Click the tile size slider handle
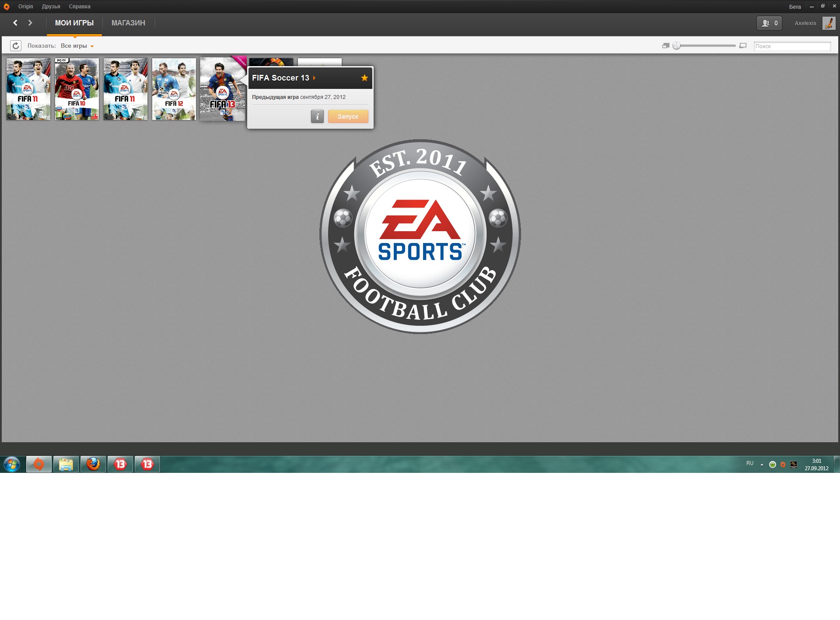The height and width of the screenshot is (620, 840). [x=676, y=46]
